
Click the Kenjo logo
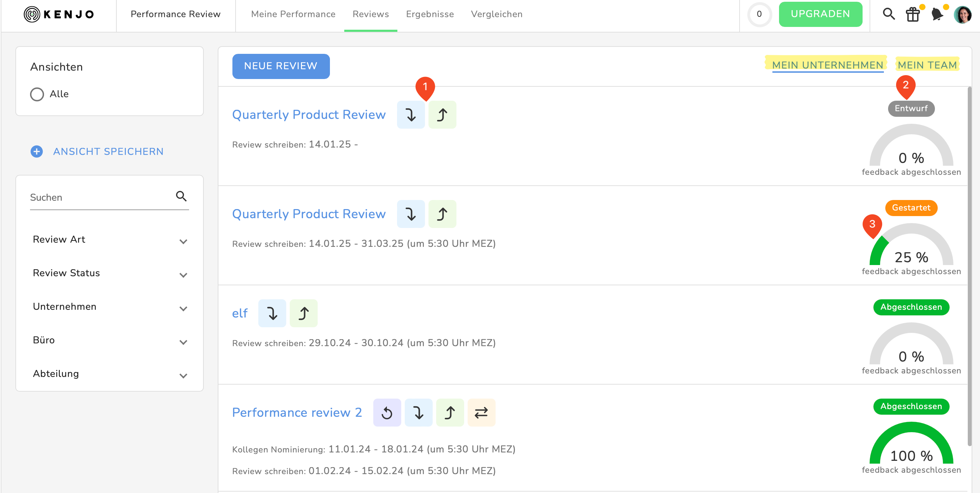tap(59, 14)
